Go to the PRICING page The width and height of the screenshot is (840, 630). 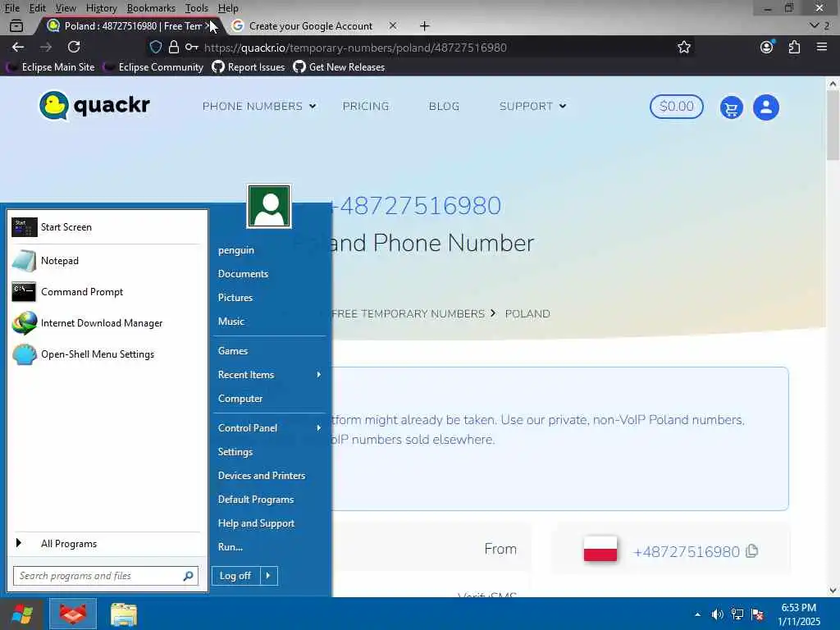(366, 106)
